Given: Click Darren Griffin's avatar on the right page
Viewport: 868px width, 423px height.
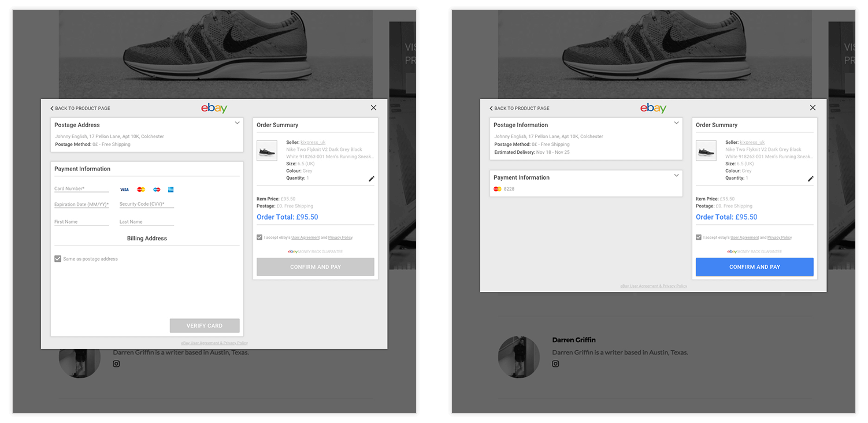Looking at the screenshot, I should click(519, 357).
